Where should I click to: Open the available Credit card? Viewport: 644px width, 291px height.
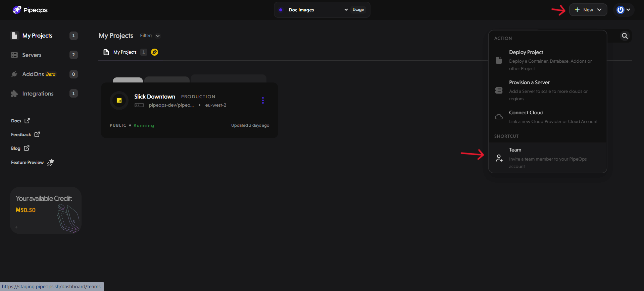pyautogui.click(x=46, y=210)
